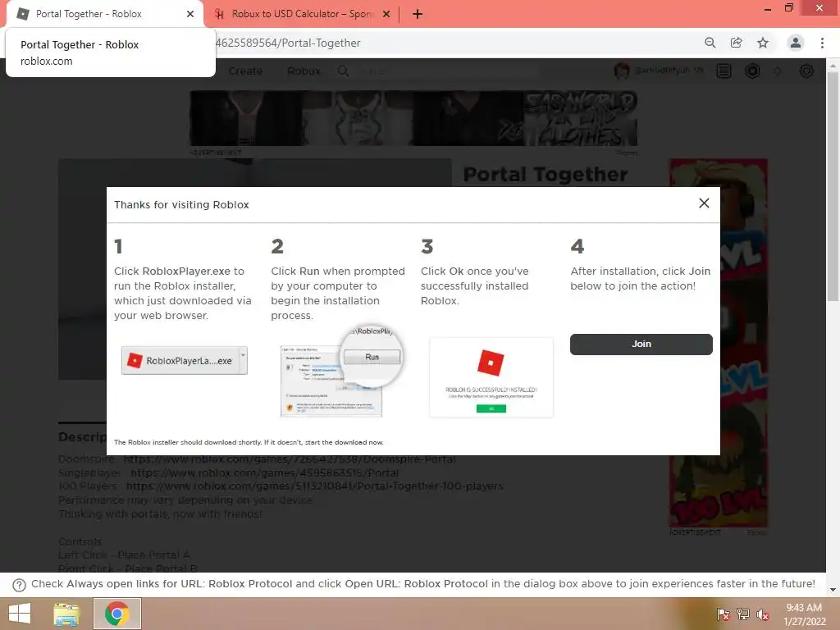Open the Chrome three-dot menu

tap(822, 43)
